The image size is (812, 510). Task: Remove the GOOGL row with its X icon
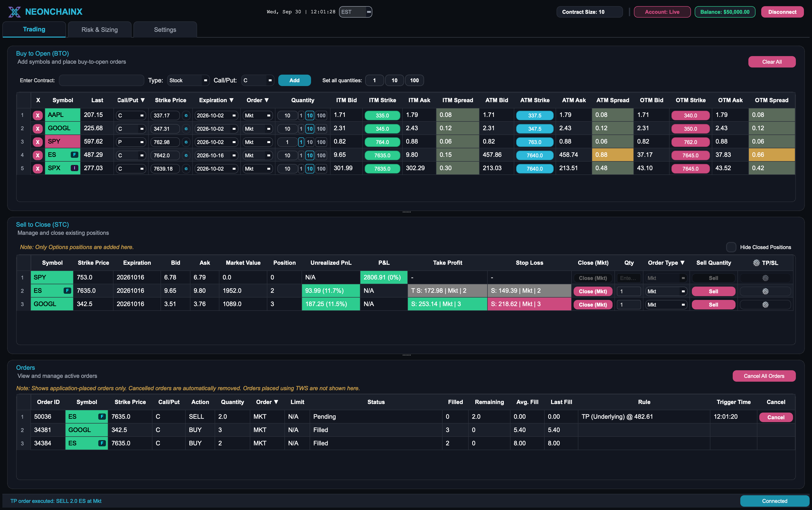[38, 129]
